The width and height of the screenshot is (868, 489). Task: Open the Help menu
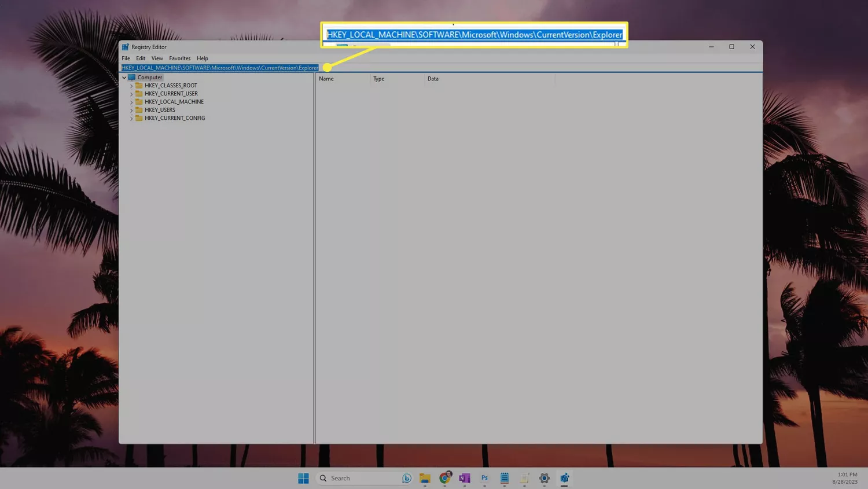tap(202, 58)
